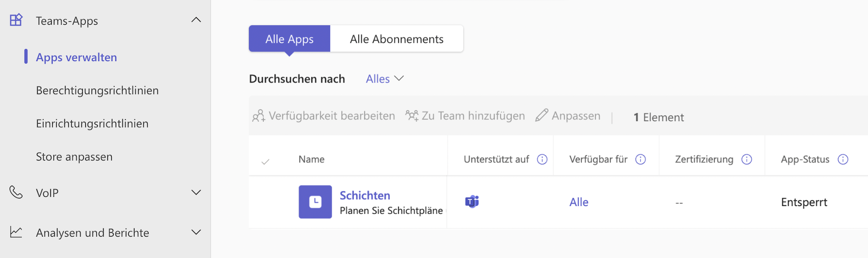Expand Analysen und Berichte chevron

click(x=196, y=232)
